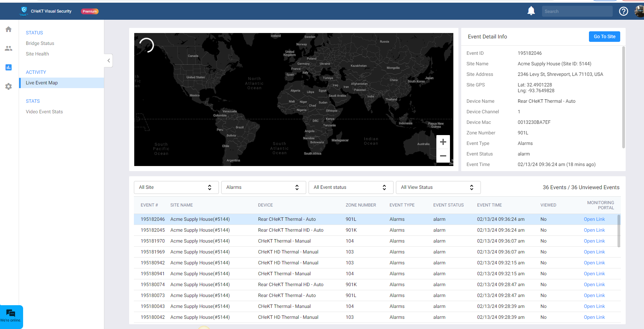Image resolution: width=644 pixels, height=329 pixels.
Task: Open Link for event 195182046
Action: (x=594, y=219)
